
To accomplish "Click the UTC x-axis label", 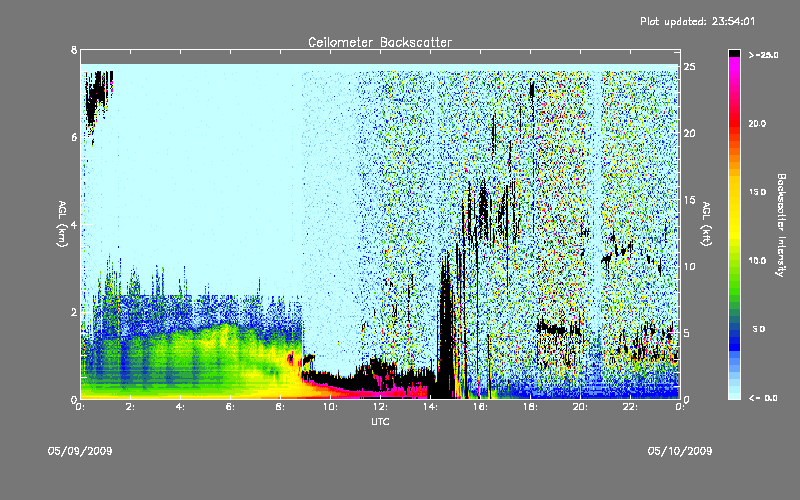I will coord(380,421).
